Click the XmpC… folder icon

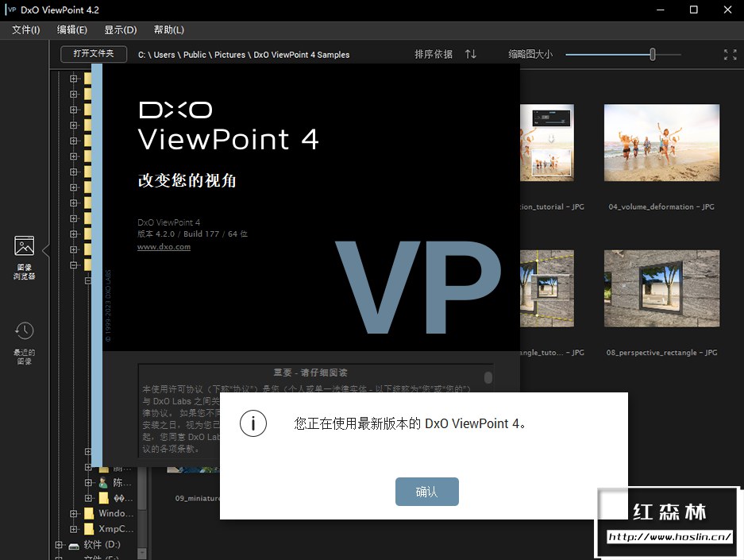89,529
